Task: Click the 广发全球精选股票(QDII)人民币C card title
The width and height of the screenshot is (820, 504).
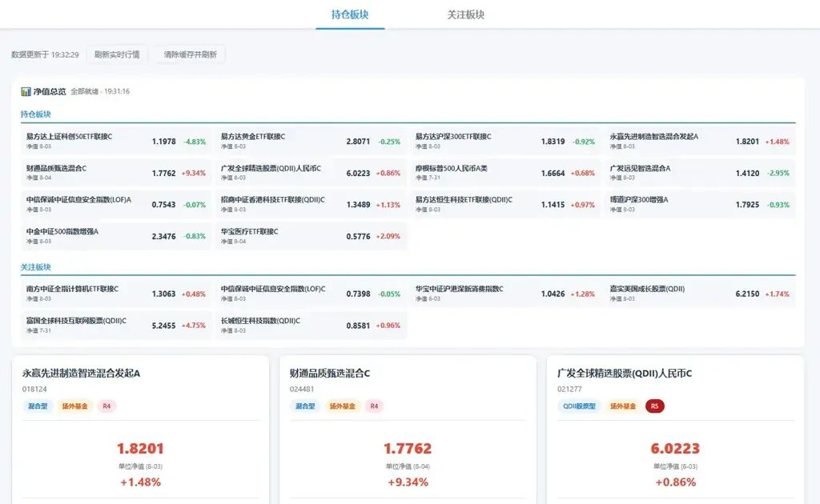Action: click(x=625, y=374)
